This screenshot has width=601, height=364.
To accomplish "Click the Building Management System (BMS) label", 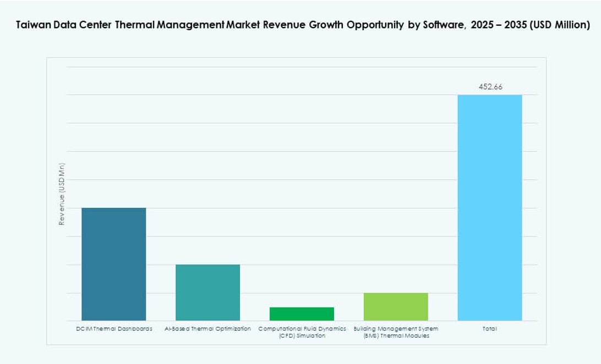I will pos(396,331).
